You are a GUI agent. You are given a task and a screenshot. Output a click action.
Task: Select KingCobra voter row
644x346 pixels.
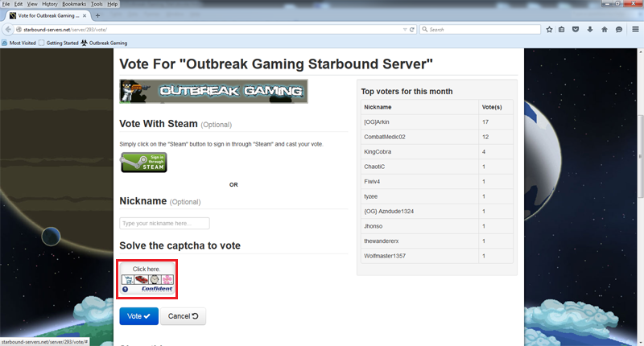pyautogui.click(x=438, y=151)
